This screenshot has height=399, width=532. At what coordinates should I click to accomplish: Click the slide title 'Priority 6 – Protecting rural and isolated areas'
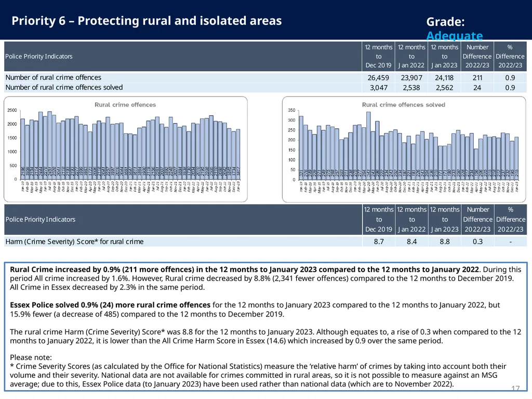click(147, 21)
